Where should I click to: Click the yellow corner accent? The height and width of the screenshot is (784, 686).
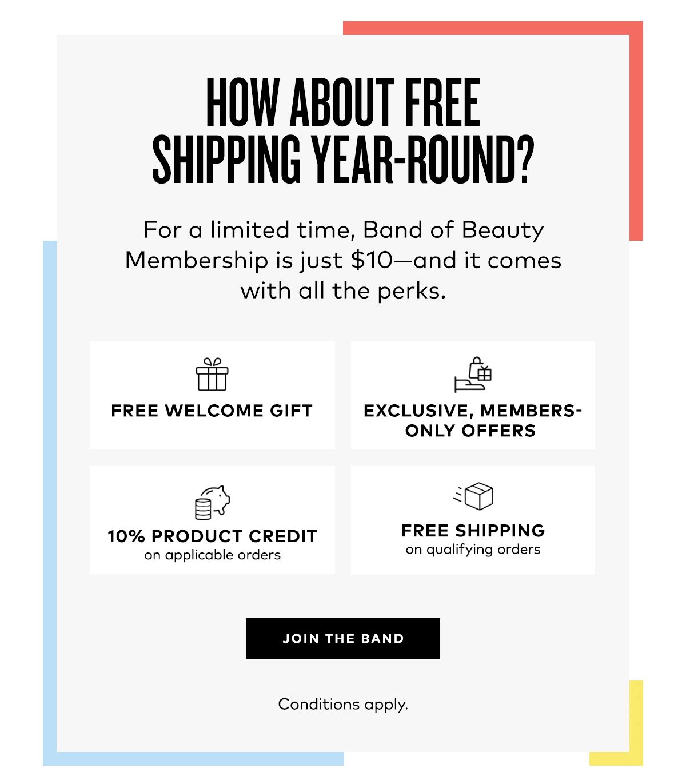[636, 723]
